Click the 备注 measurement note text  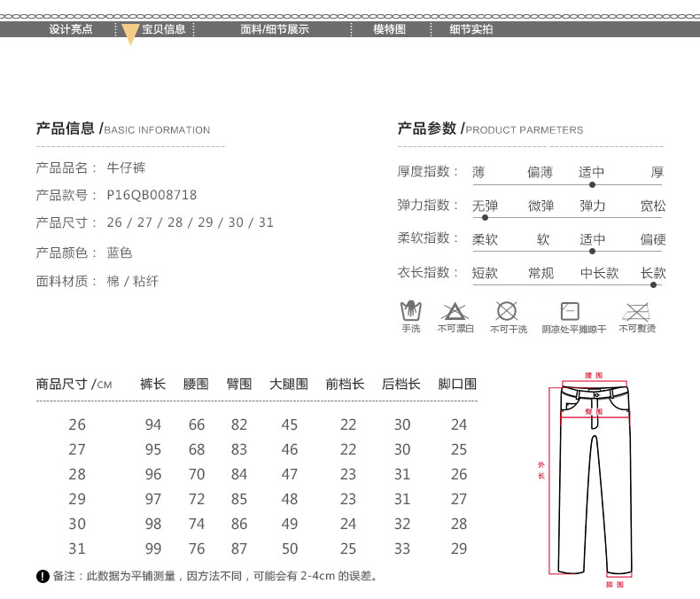tap(215, 576)
